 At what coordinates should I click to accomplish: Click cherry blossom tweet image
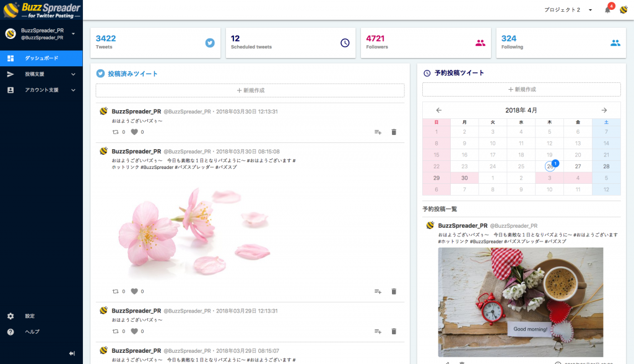pyautogui.click(x=194, y=230)
